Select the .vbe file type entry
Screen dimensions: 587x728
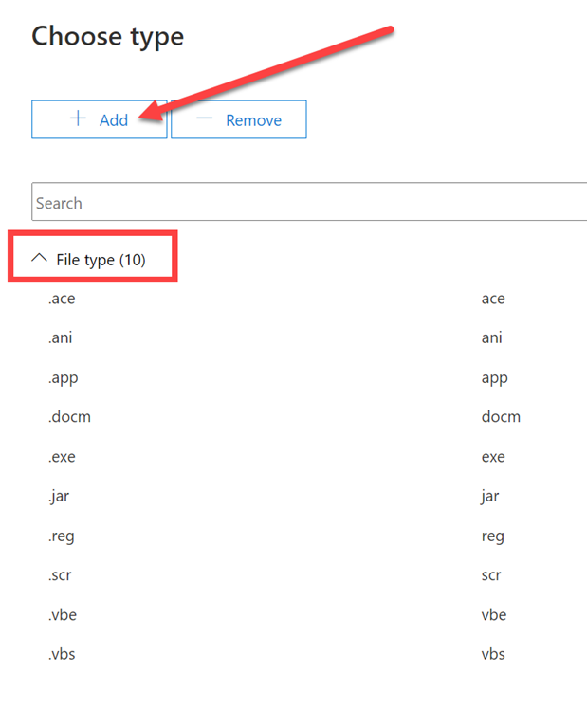(x=63, y=615)
